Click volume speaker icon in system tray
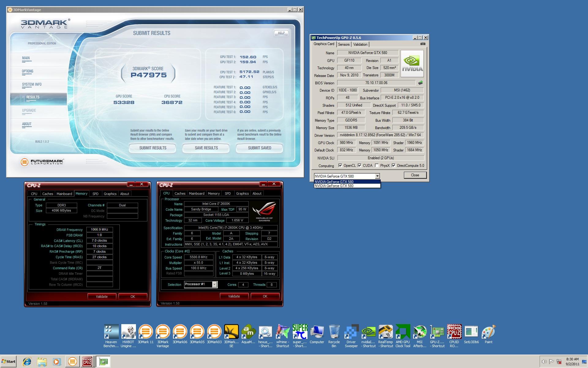 point(544,362)
